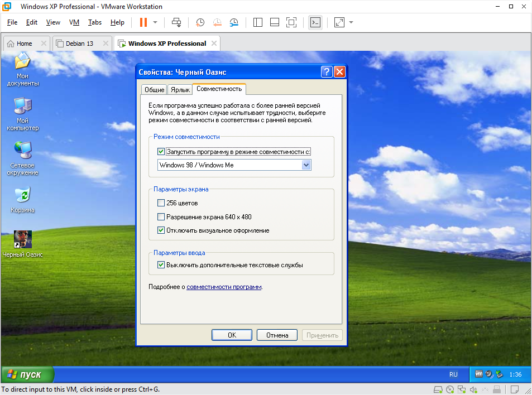Image resolution: width=532 pixels, height=395 pixels.
Task: Toggle the console view icon in toolbar
Action: [x=315, y=22]
